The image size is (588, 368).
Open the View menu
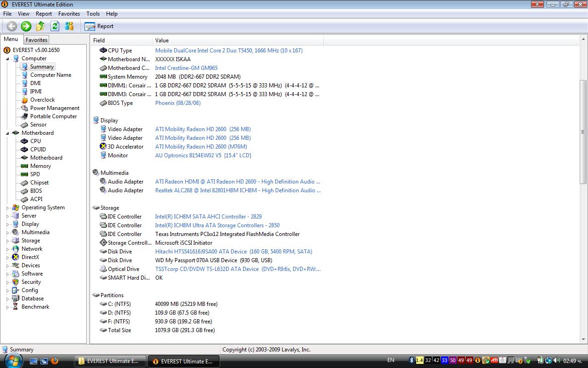point(23,14)
